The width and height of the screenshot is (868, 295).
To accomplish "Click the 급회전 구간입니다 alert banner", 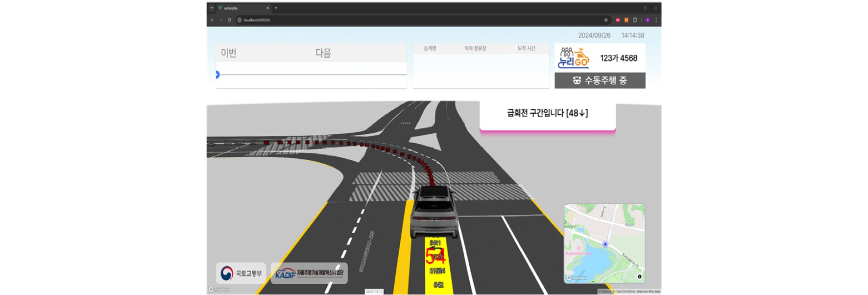I will 548,116.
